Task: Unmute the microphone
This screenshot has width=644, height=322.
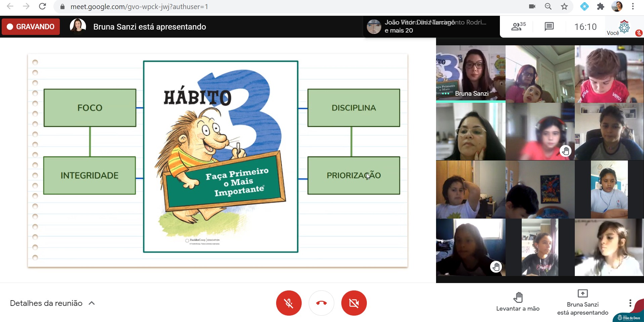Action: (289, 303)
